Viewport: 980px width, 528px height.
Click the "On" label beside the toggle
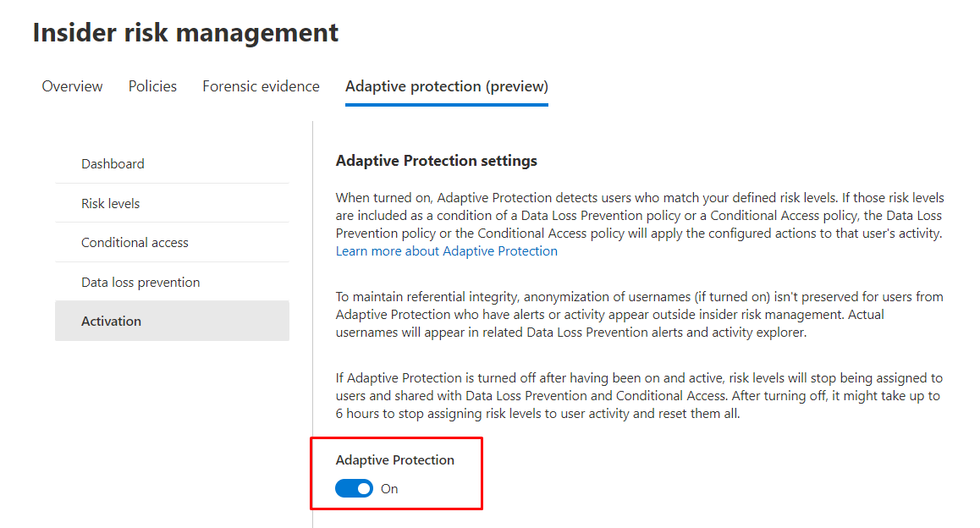point(389,489)
